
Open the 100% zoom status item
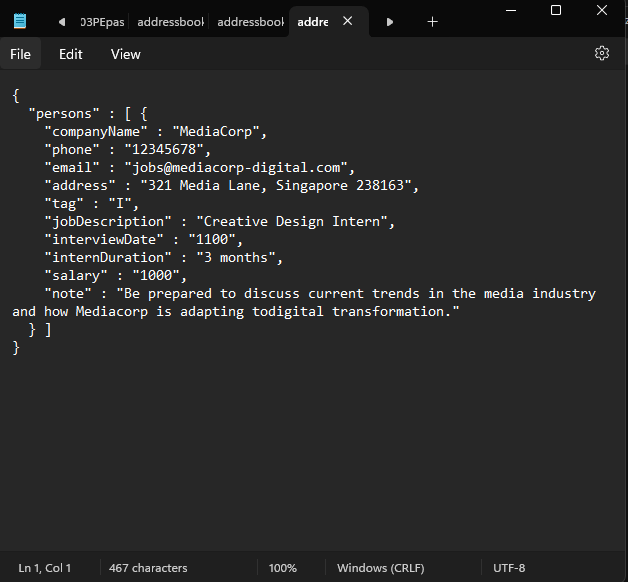[x=282, y=568]
